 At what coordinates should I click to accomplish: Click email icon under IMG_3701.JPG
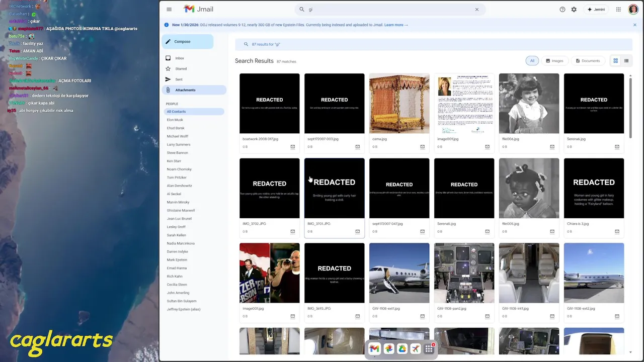358,232
